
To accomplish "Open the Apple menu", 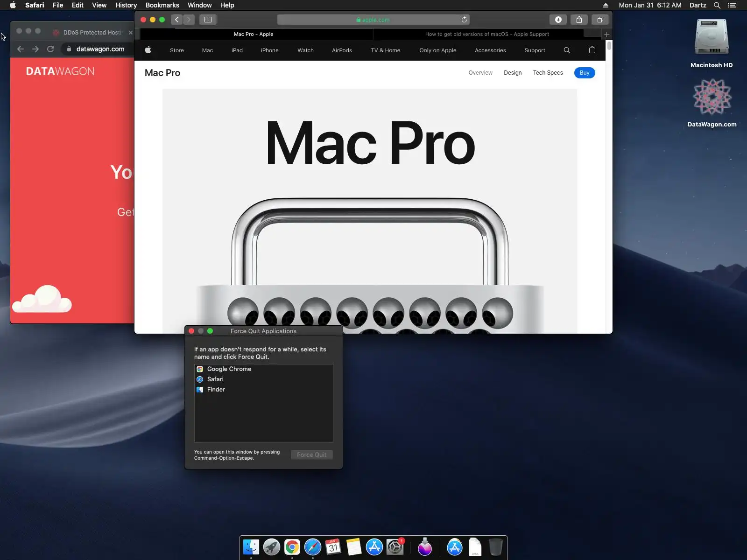I will (x=13, y=5).
